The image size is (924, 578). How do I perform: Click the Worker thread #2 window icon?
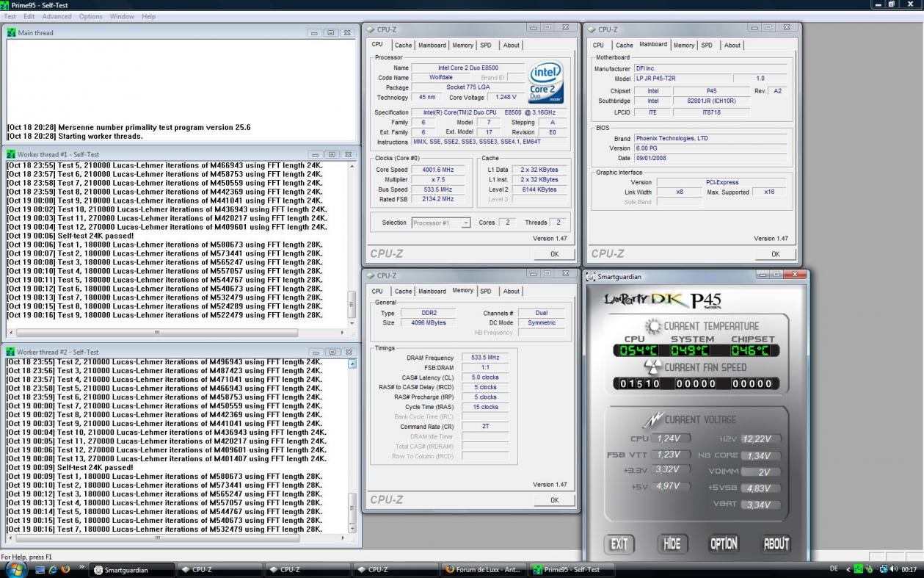[x=11, y=352]
